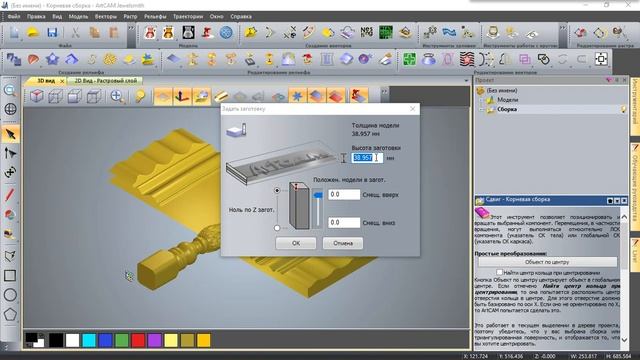The image size is (640, 360).
Task: Switch to the 3D вид tab
Action: coord(46,81)
